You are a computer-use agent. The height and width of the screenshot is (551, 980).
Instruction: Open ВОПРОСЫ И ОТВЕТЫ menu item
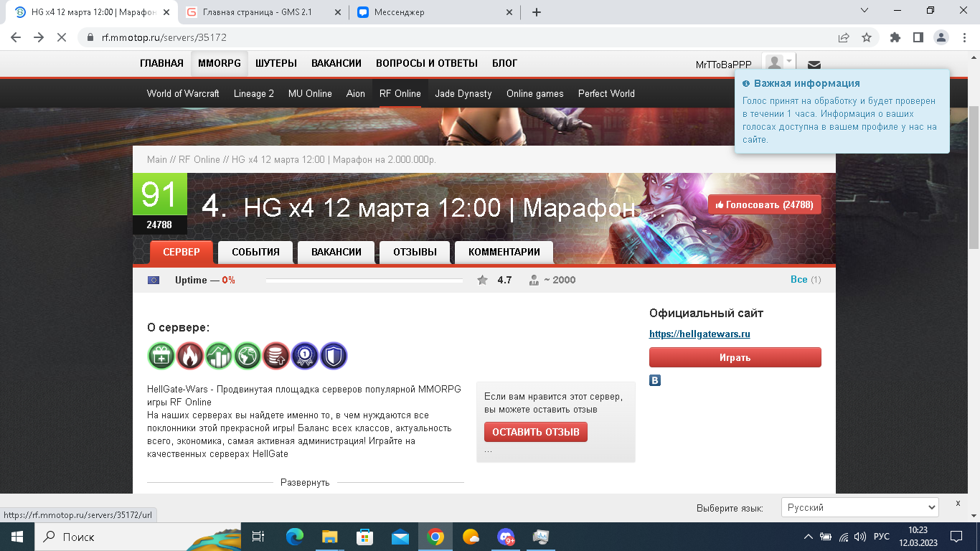coord(427,63)
